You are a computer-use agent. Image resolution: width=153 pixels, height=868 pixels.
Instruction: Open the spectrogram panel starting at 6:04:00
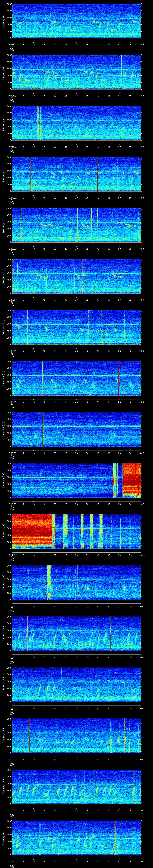(x=76, y=174)
